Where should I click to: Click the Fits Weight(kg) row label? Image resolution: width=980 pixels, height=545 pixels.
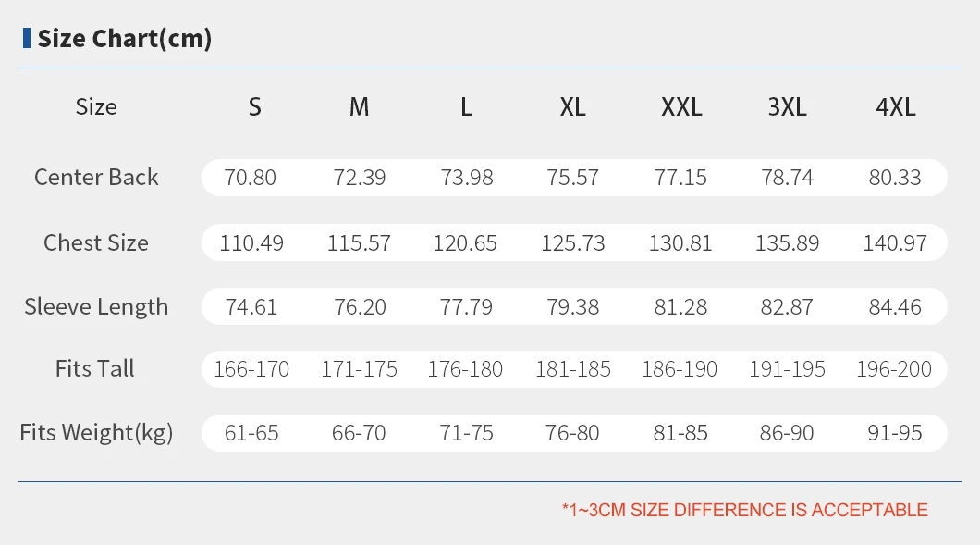pyautogui.click(x=96, y=432)
